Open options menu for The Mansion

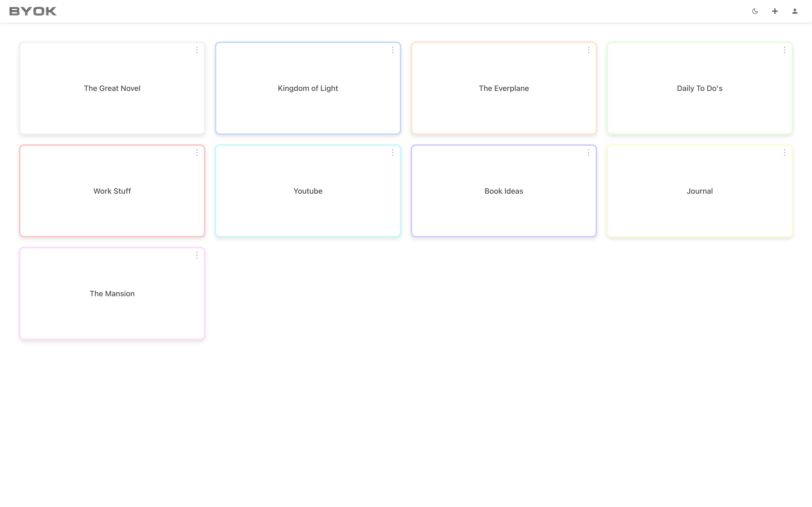(x=197, y=255)
